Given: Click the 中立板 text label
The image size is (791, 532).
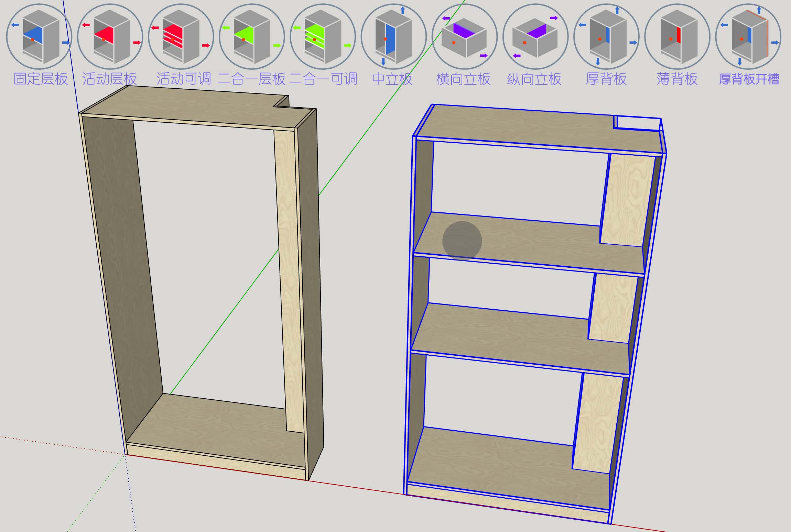Looking at the screenshot, I should click(x=392, y=79).
